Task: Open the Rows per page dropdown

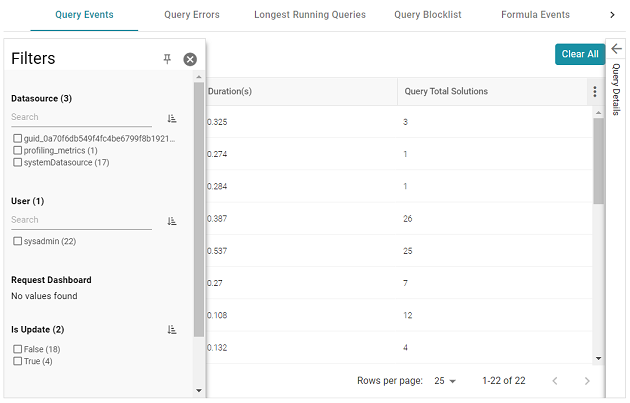Action: 445,381
